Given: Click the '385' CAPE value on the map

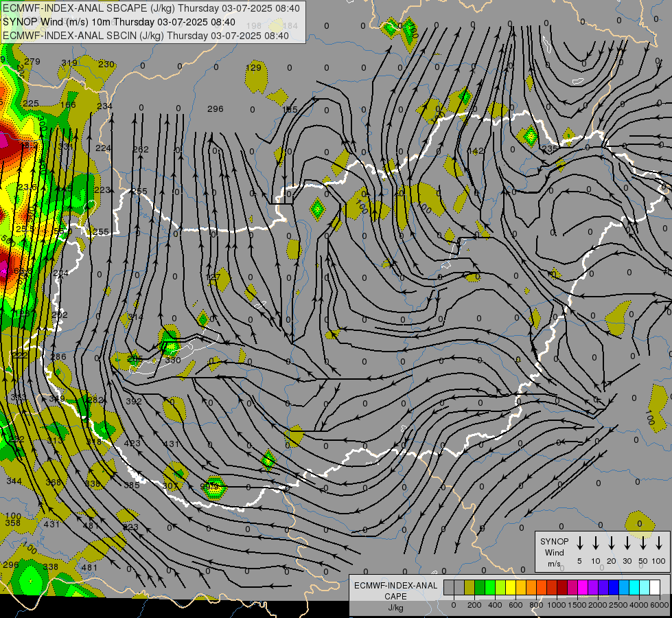Looking at the screenshot, I should [x=132, y=485].
